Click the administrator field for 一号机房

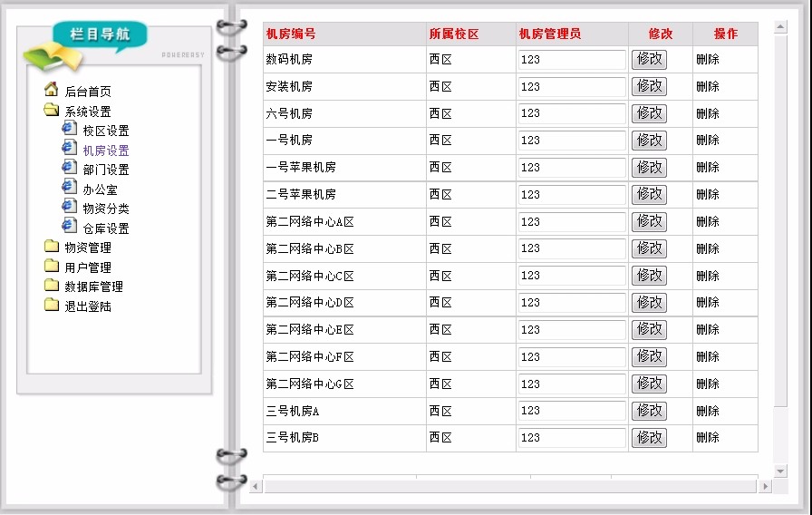click(x=572, y=141)
